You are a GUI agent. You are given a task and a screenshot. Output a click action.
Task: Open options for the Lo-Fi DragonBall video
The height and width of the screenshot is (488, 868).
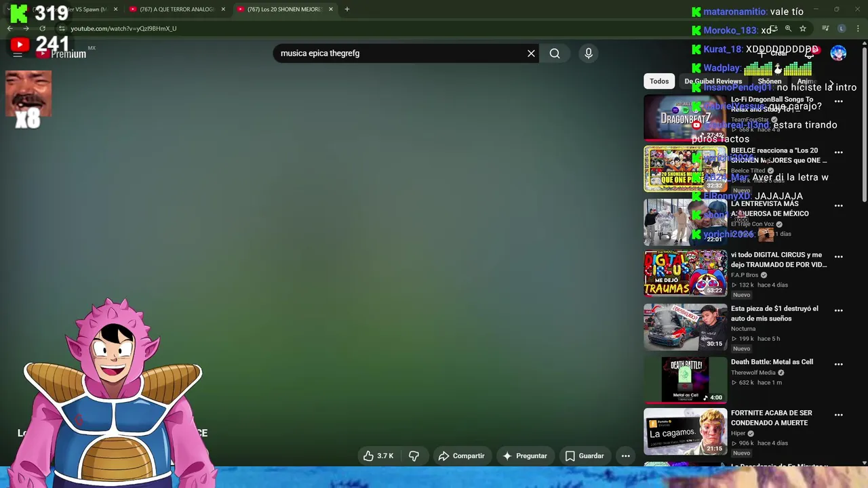tap(839, 101)
